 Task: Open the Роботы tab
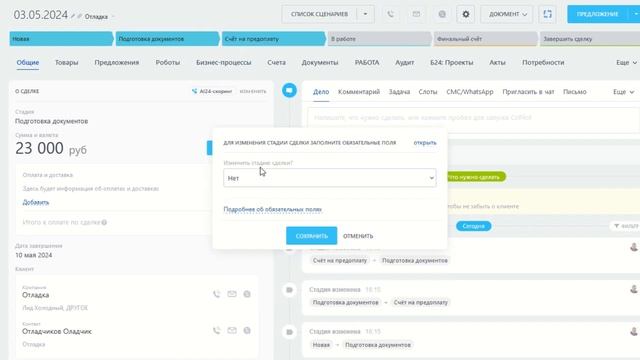click(168, 62)
